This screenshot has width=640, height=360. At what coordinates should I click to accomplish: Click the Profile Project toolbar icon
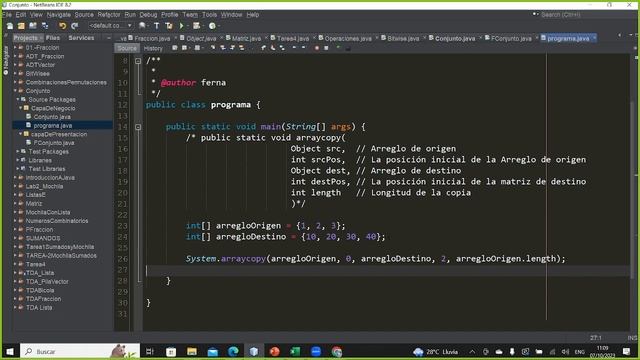point(212,26)
